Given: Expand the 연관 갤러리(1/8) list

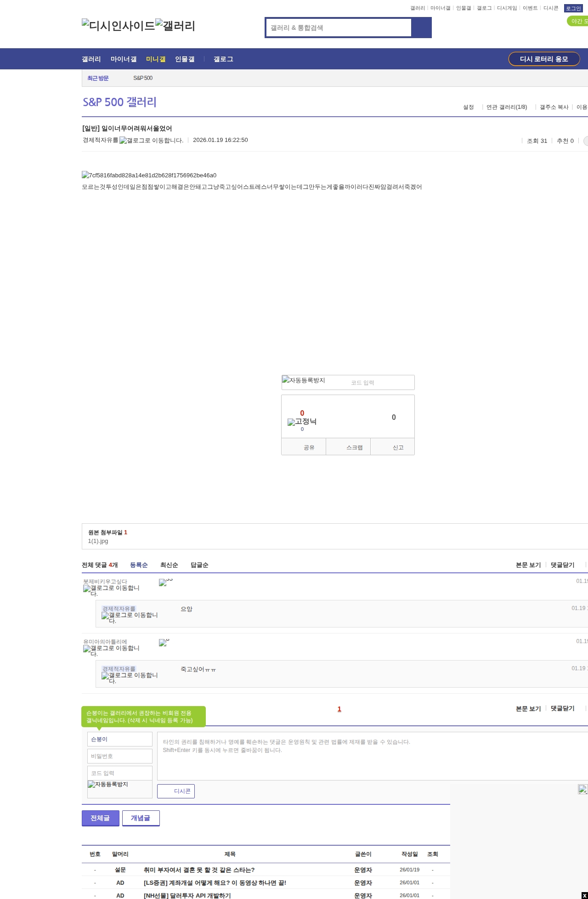Looking at the screenshot, I should click(506, 107).
